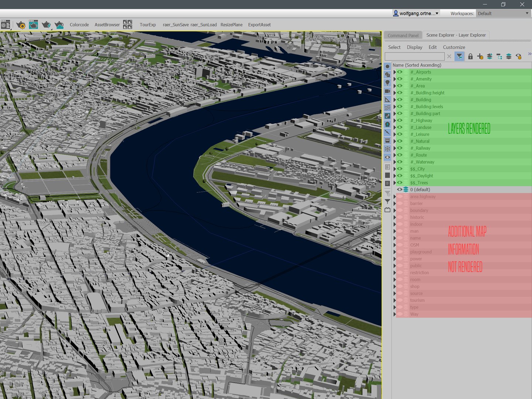
Task: Toggle the funnel filter icon beside search
Action: click(459, 56)
